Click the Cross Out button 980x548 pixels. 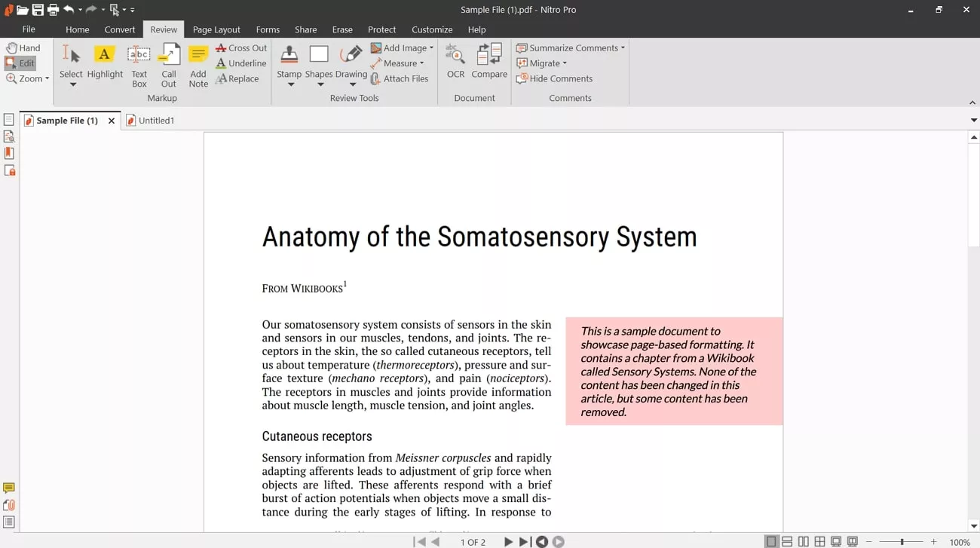[241, 47]
